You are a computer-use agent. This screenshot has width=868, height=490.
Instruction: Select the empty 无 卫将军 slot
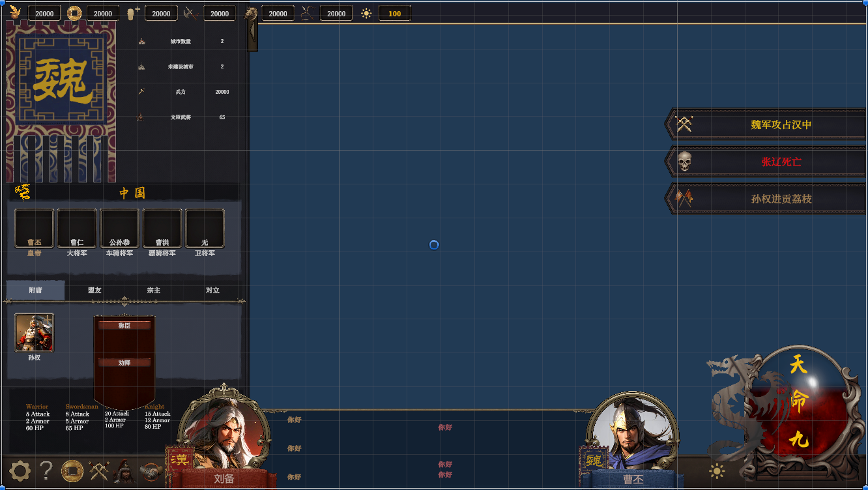pos(205,229)
